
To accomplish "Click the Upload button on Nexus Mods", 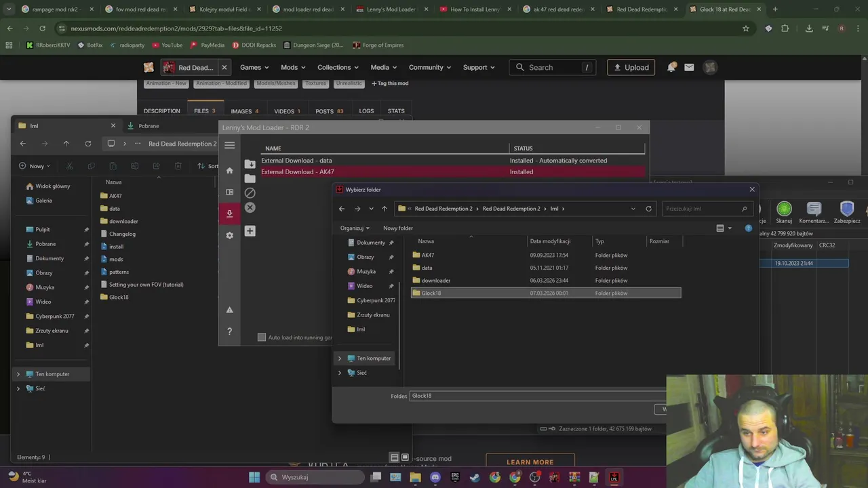I will click(631, 67).
